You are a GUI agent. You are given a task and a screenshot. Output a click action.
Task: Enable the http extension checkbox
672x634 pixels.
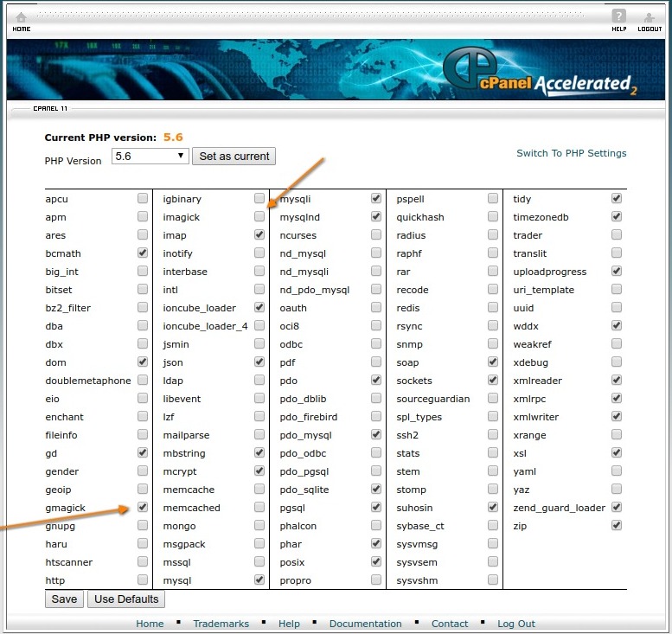pos(143,580)
